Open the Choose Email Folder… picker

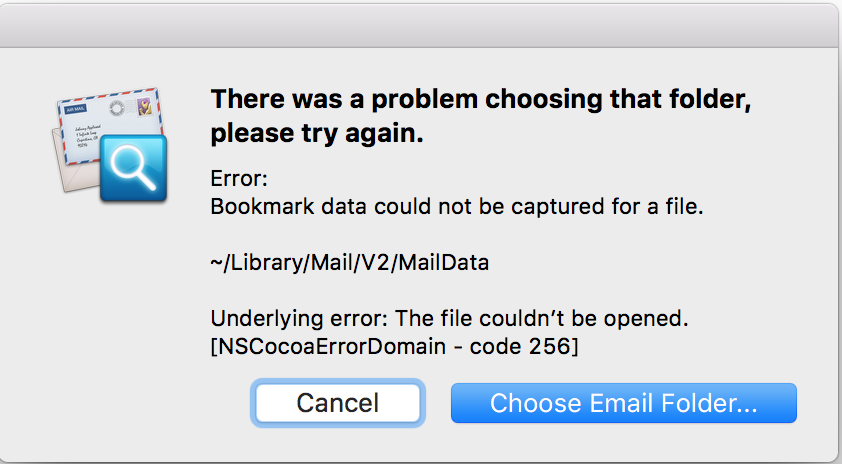623,403
